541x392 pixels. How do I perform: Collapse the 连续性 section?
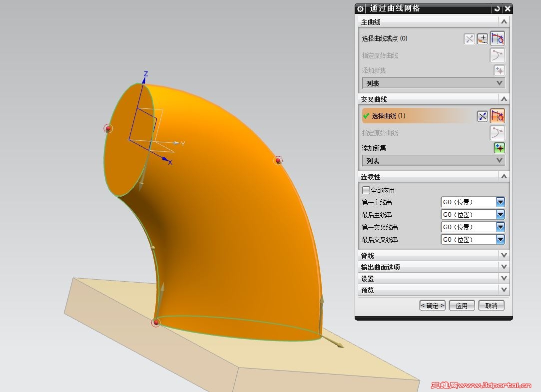tap(504, 176)
